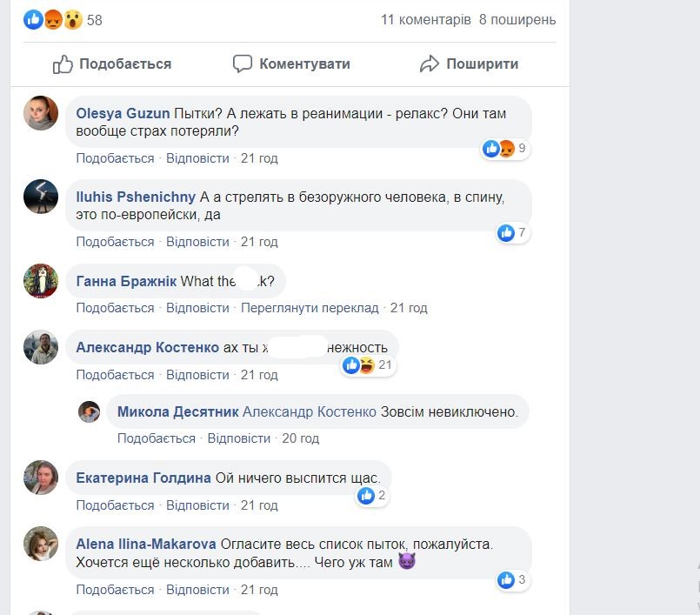Reply to Екатерина Голдина's comment via Відповісти
Image resolution: width=700 pixels, height=615 pixels.
(197, 505)
